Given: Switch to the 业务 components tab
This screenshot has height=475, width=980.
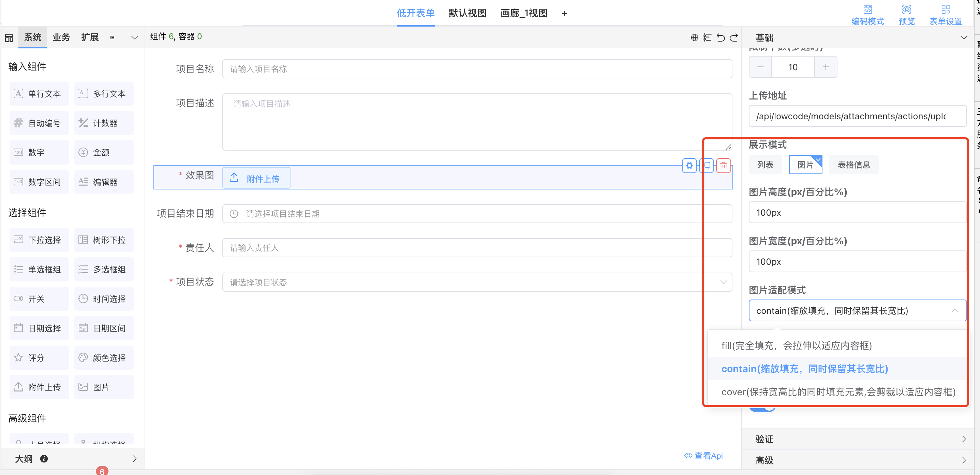Looking at the screenshot, I should point(61,37).
